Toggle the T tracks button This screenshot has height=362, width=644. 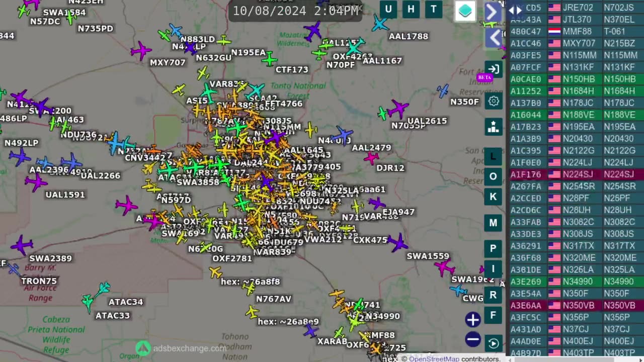point(433,9)
